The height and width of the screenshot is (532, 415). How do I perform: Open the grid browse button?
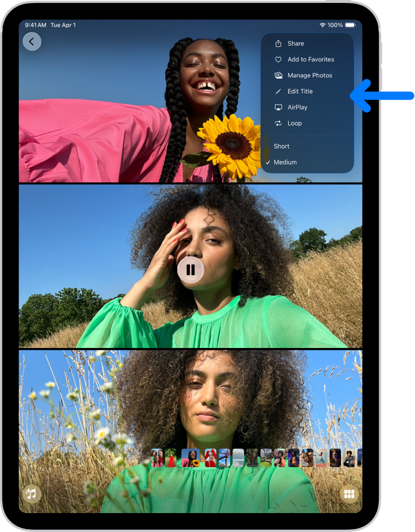point(349,494)
